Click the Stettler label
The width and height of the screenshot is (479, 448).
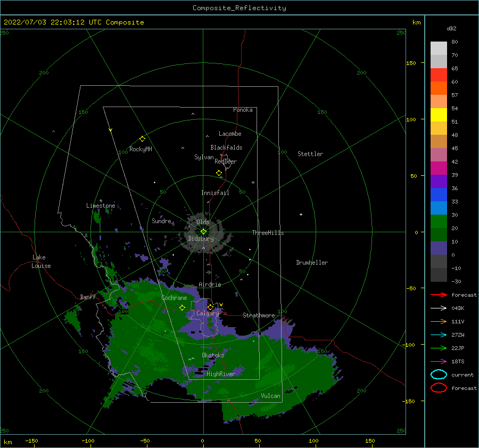click(310, 154)
